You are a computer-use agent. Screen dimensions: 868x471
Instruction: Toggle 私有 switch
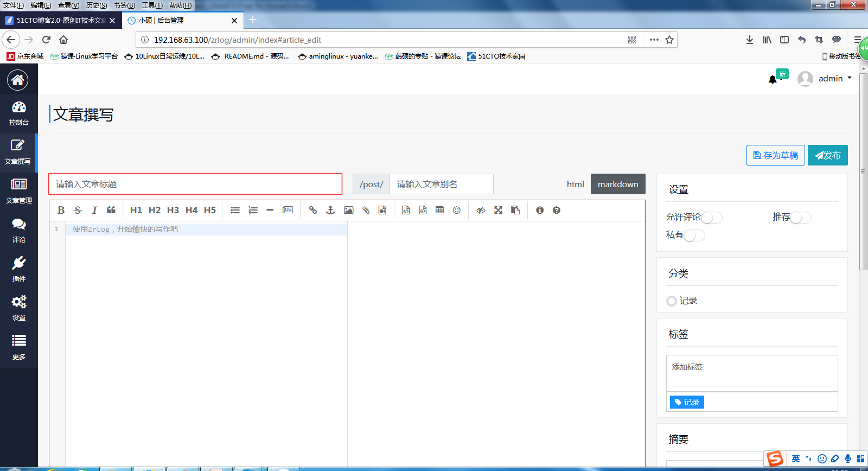point(694,235)
